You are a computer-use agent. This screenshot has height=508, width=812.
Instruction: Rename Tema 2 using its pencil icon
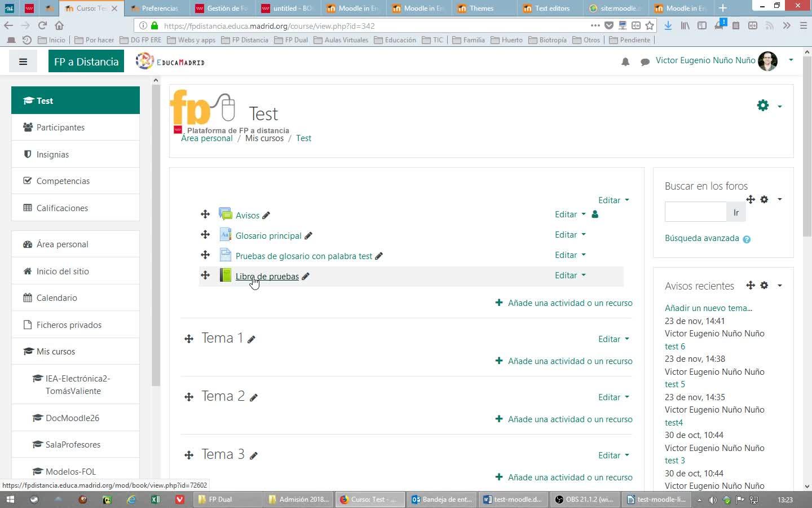coord(254,397)
